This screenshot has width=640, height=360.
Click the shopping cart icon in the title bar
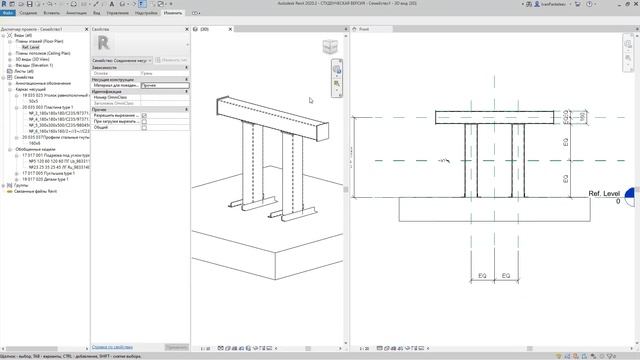click(578, 4)
